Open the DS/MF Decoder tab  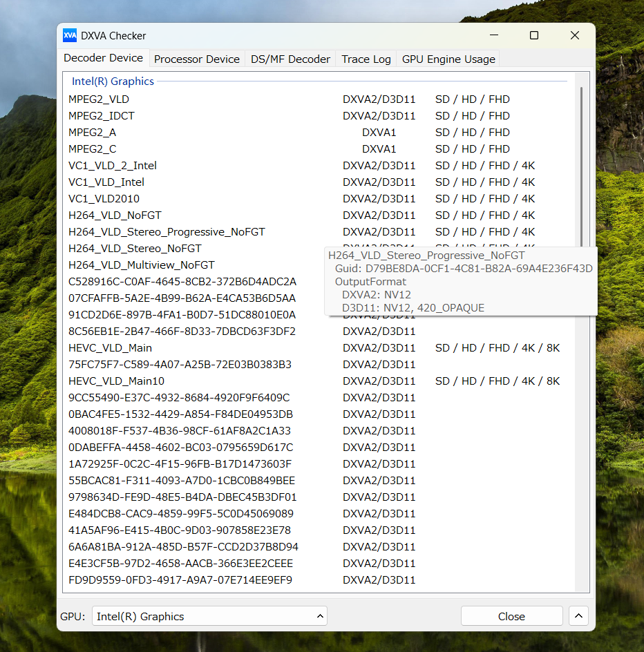point(290,59)
